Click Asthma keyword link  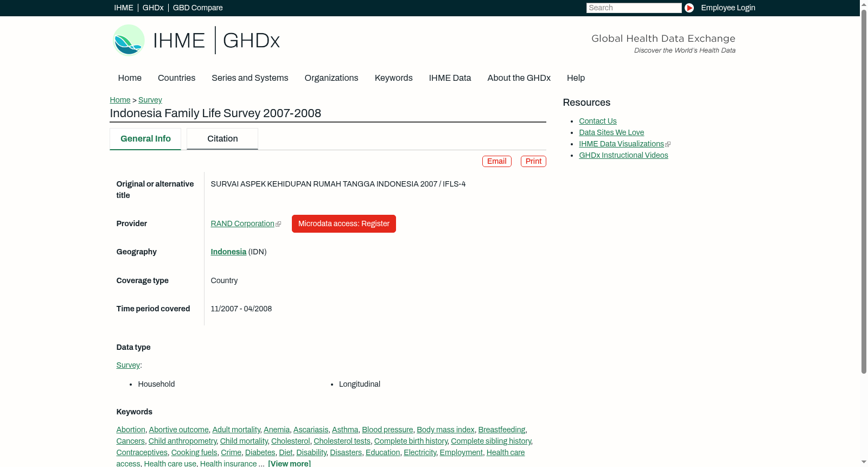345,430
